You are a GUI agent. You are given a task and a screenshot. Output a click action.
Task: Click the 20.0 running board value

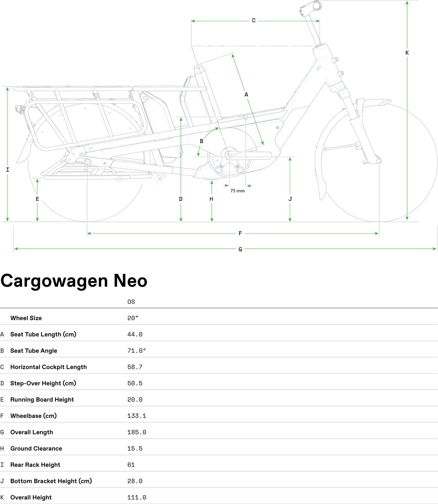pos(135,400)
